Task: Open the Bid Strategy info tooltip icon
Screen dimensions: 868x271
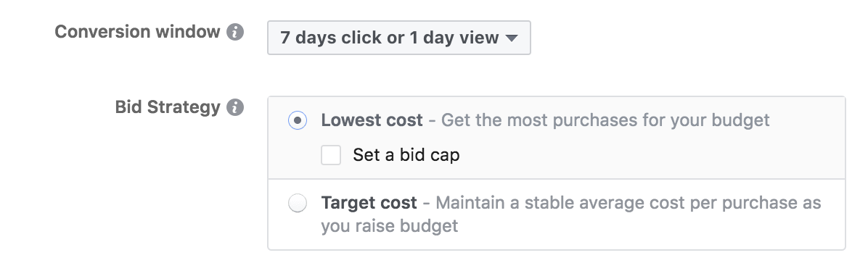Action: pos(235,107)
